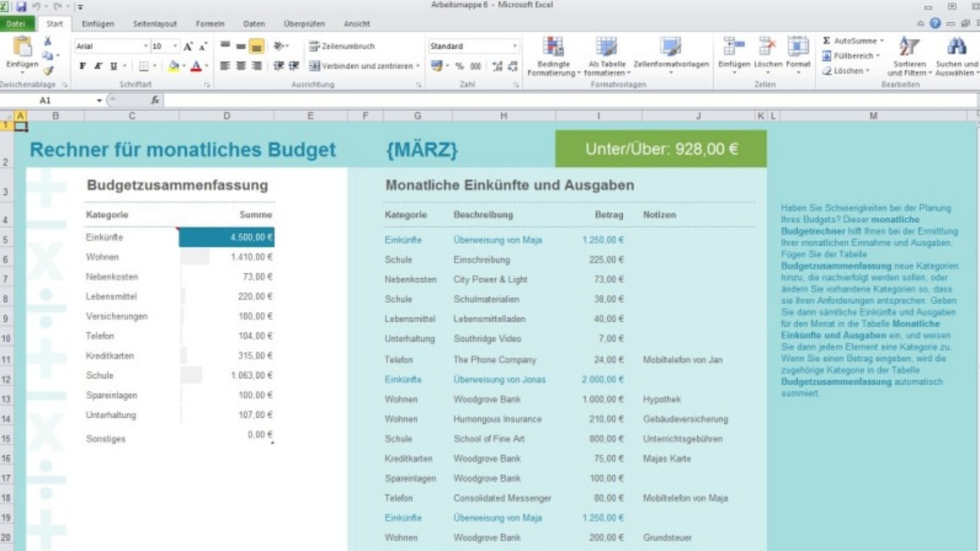The image size is (980, 551).
Task: Open the Standard number format dropdown
Action: (515, 47)
